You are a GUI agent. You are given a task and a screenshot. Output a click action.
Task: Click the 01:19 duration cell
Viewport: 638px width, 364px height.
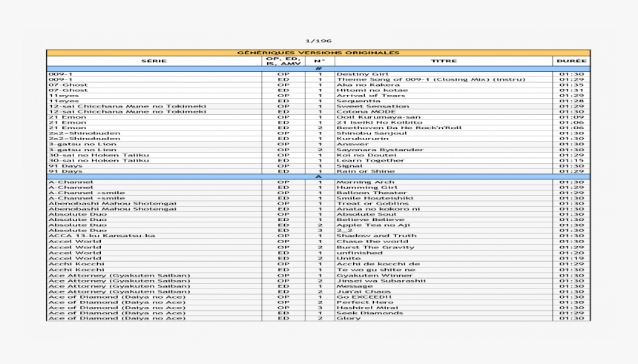tap(571, 258)
